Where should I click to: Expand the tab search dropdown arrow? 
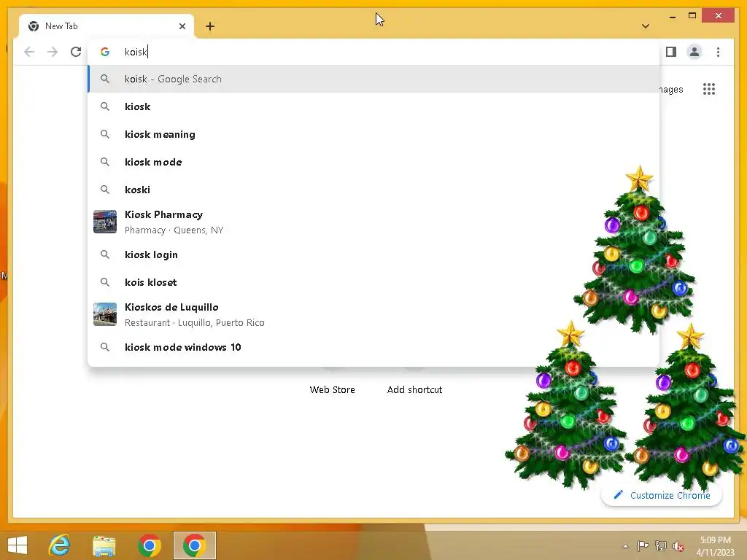click(646, 26)
